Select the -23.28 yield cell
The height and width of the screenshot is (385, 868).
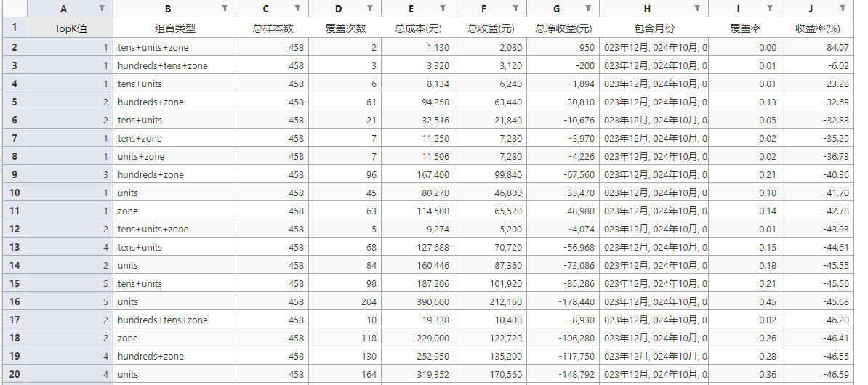tap(818, 84)
